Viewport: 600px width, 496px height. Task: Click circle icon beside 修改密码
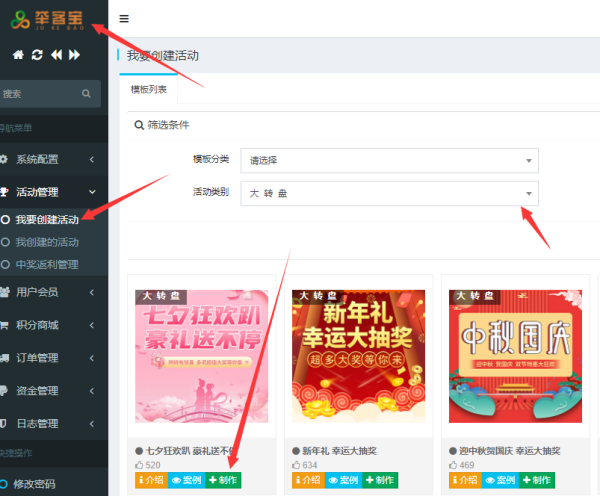4,484
